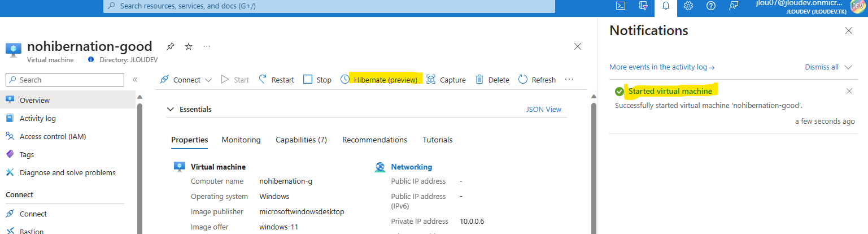The width and height of the screenshot is (868, 234).
Task: Click the microsoftwindowsdesktop publisher value
Action: click(302, 211)
